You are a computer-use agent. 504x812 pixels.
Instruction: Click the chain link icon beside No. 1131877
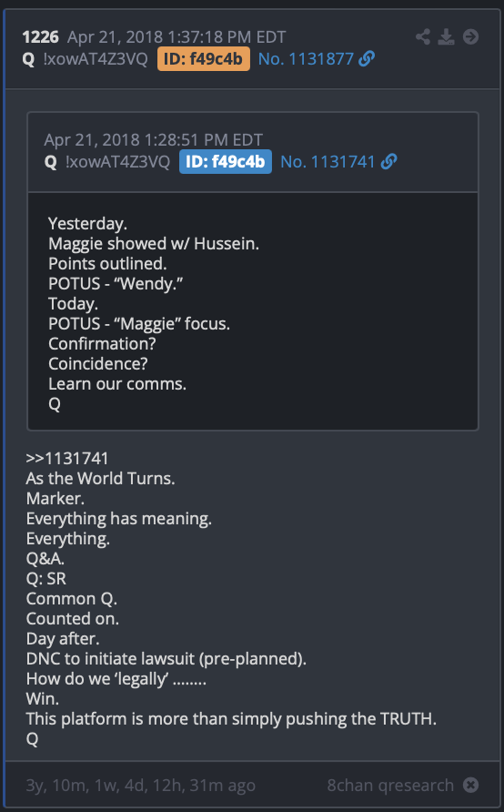(x=367, y=59)
